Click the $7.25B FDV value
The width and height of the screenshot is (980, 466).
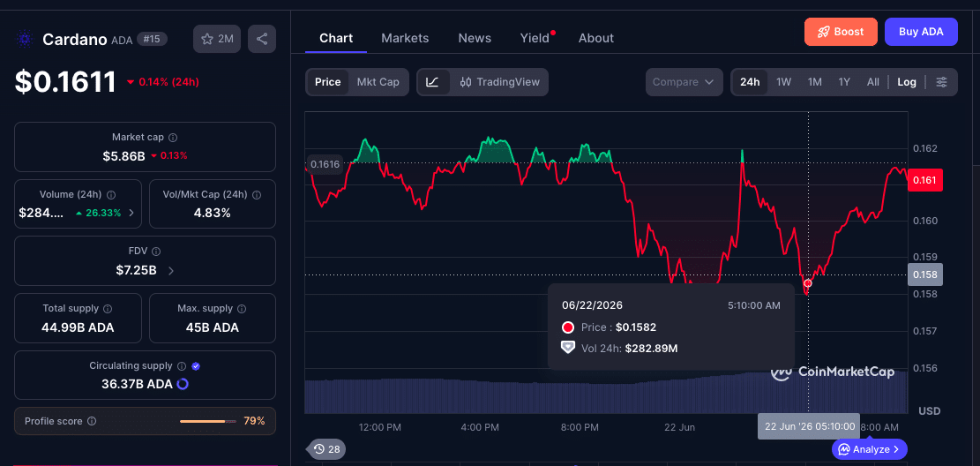coord(136,271)
